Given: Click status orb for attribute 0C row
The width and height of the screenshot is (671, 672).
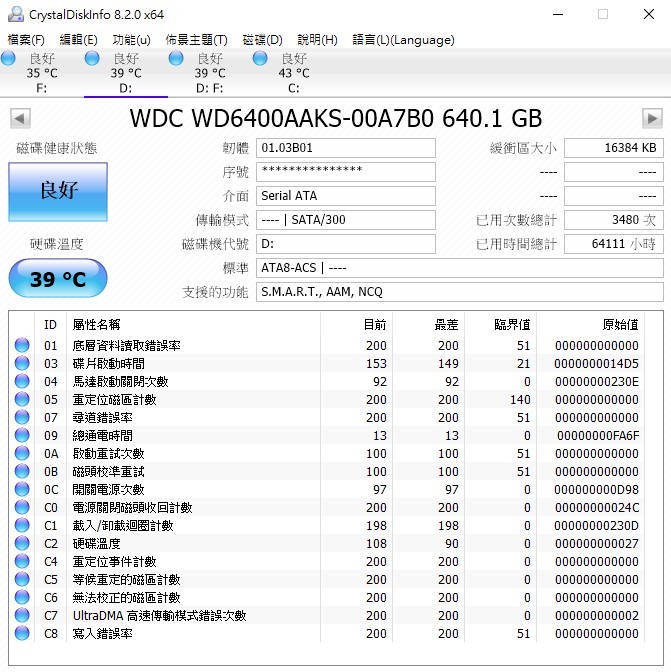Looking at the screenshot, I should pyautogui.click(x=22, y=489).
